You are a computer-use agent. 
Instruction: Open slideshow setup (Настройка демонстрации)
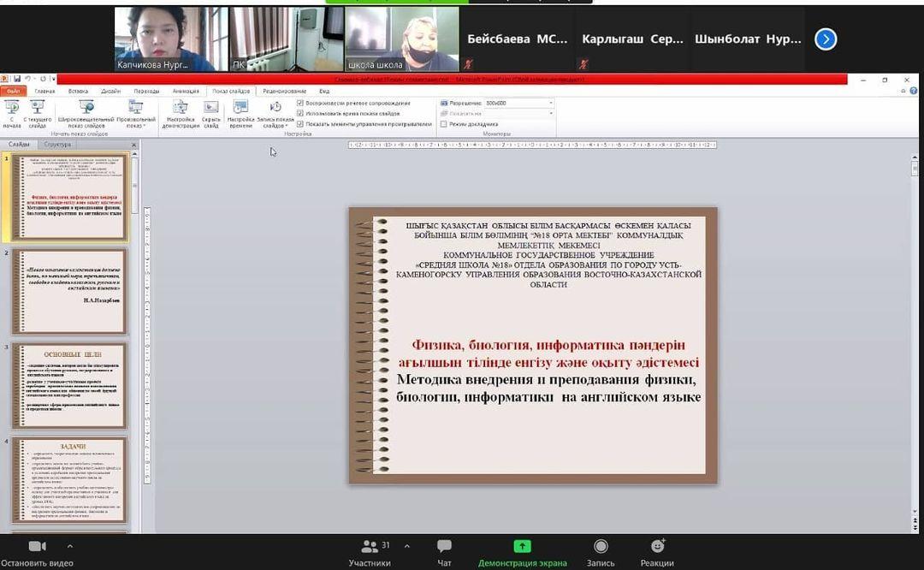click(181, 114)
